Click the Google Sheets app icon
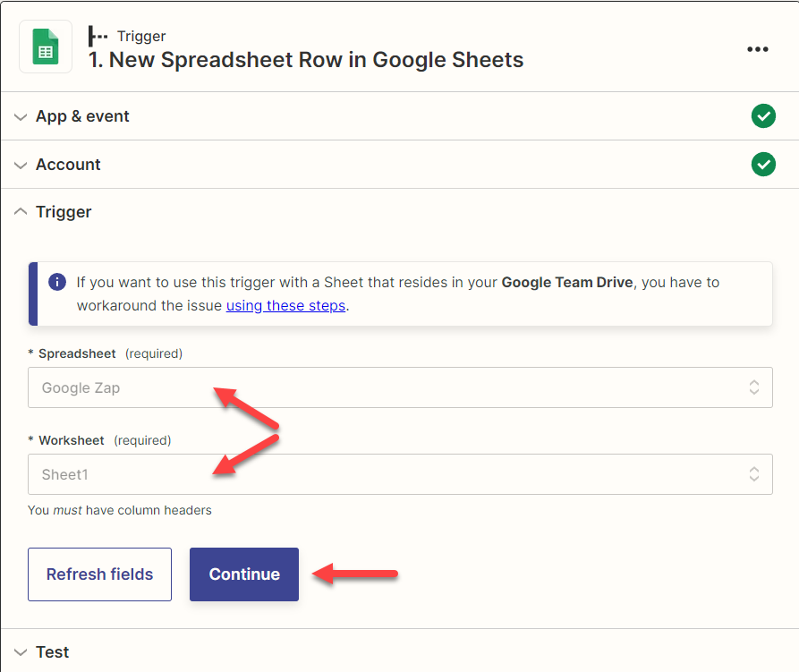The height and width of the screenshot is (672, 799). [x=46, y=47]
